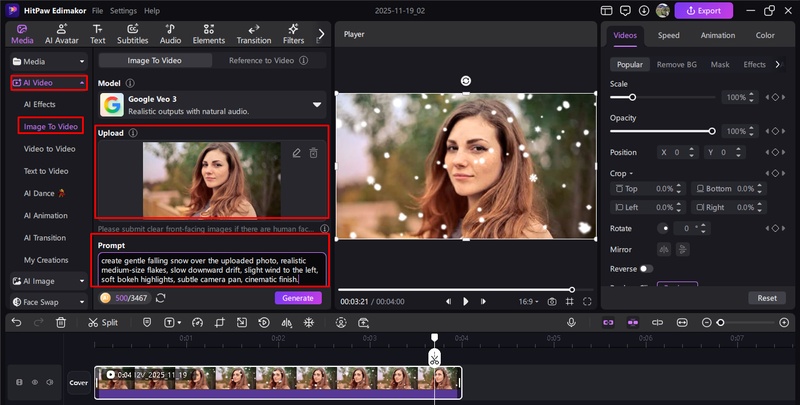The image size is (800, 405).
Task: Enter fullscreen preview in Player
Action: point(587,301)
